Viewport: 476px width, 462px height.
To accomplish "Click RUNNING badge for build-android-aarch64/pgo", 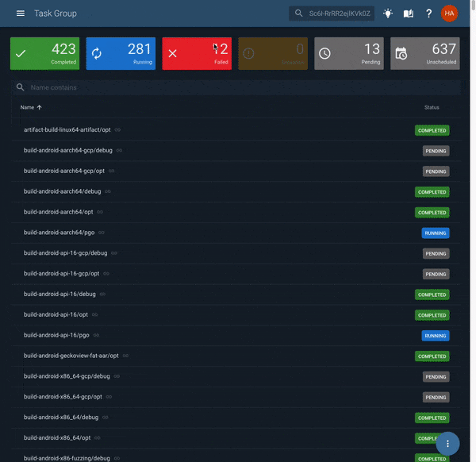I will coord(436,233).
